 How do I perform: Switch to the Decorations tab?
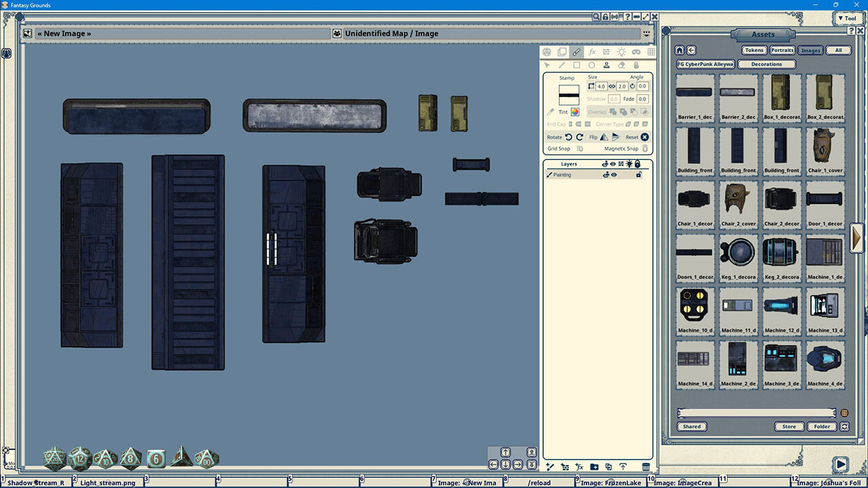click(767, 64)
